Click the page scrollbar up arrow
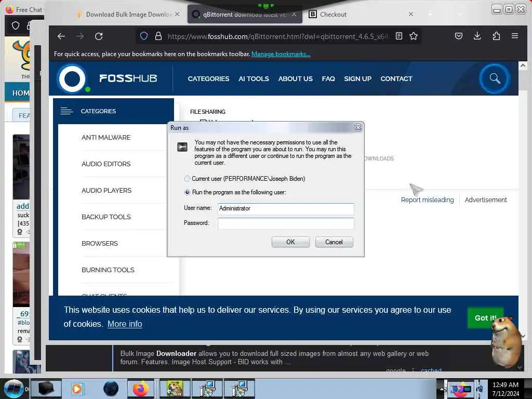Viewport: 532px width, 399px height. click(523, 65)
